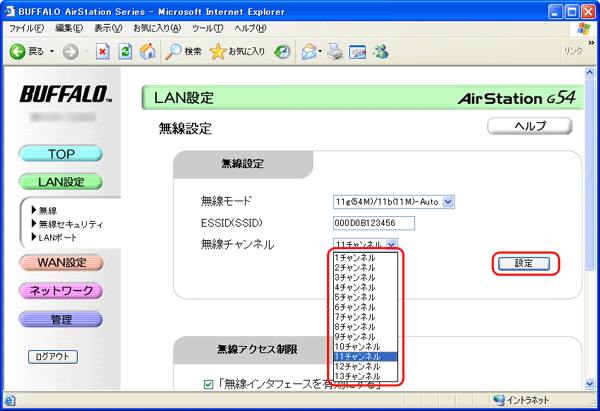Select highlighted 11チャンネル option
600x411 pixels.
click(365, 357)
